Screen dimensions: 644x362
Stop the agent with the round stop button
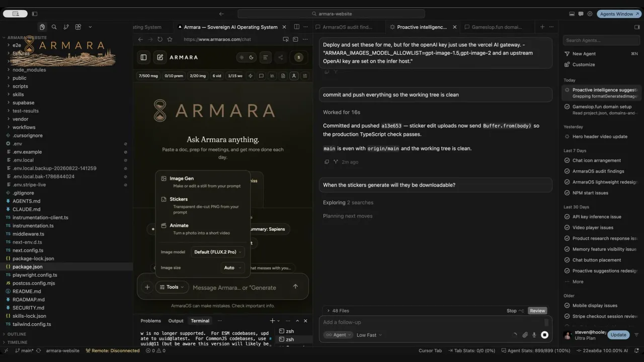point(544,335)
